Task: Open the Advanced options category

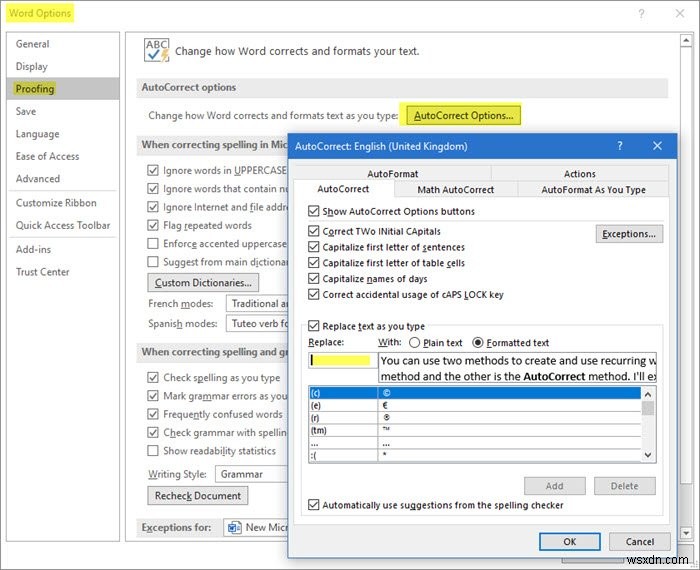Action: (63, 179)
